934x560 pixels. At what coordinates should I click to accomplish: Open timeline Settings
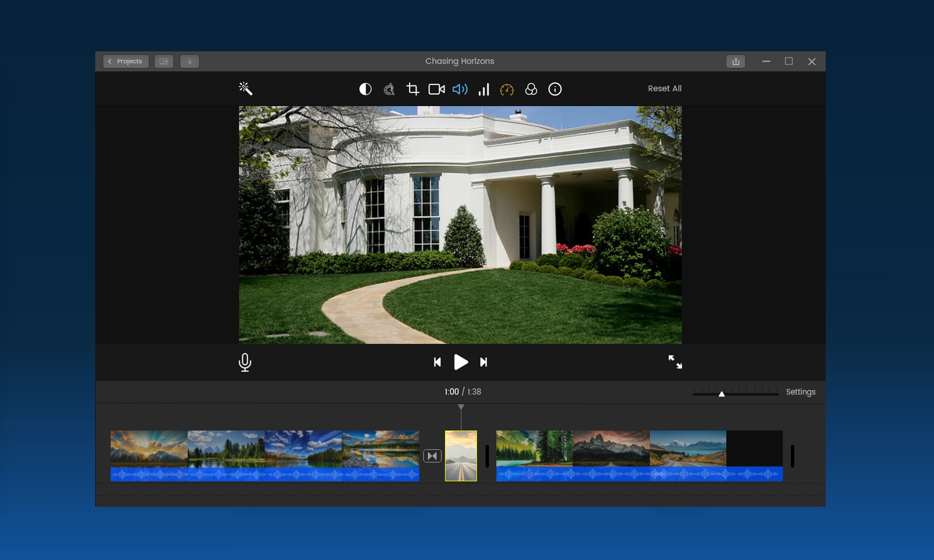tap(800, 392)
